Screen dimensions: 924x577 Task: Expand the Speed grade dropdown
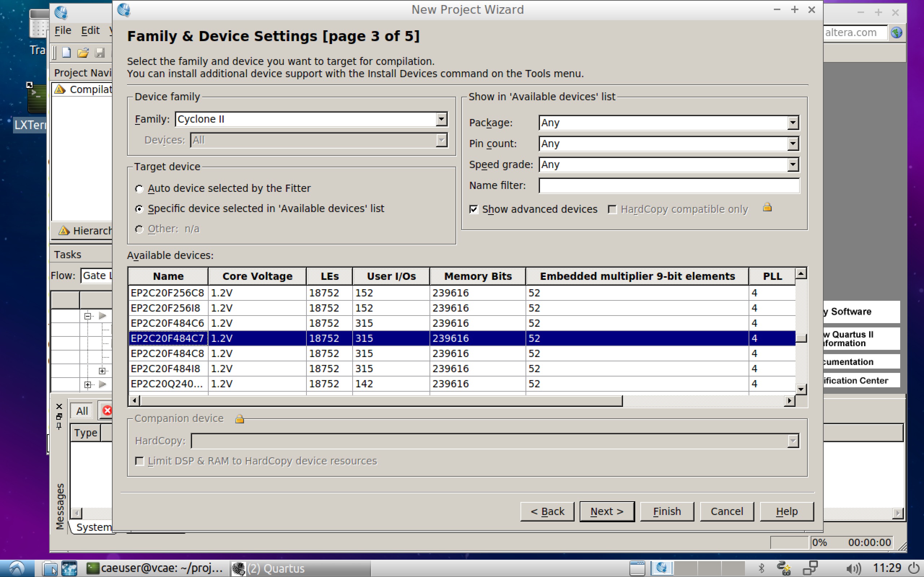tap(793, 164)
